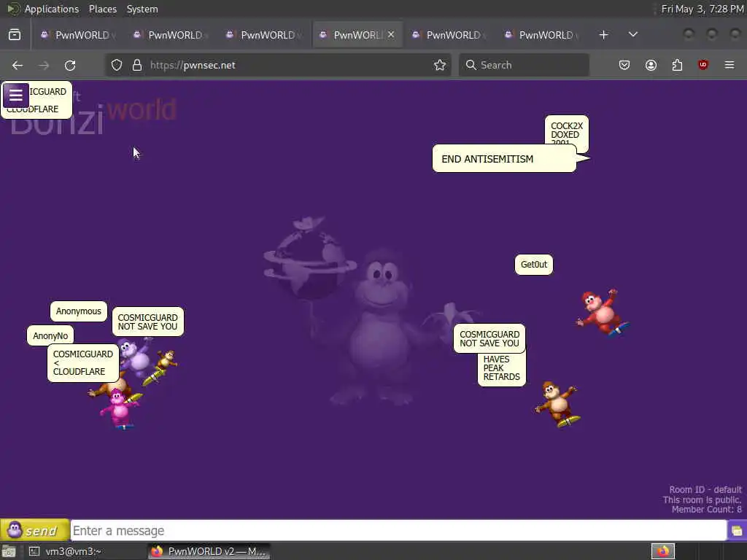The image size is (747, 560).
Task: Click the clock showing Fri May 3
Action: pyautogui.click(x=703, y=9)
